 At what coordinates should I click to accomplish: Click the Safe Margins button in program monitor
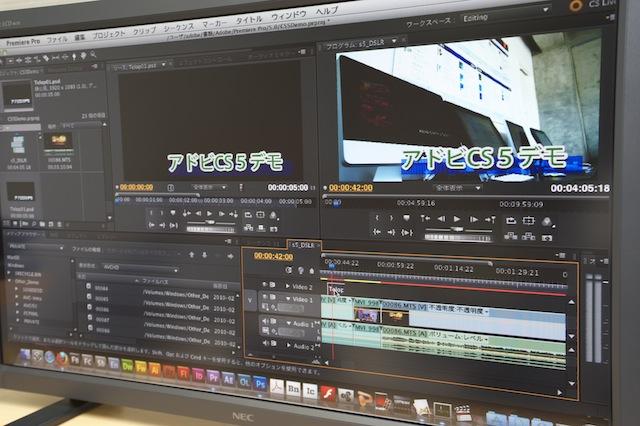[x=529, y=221]
